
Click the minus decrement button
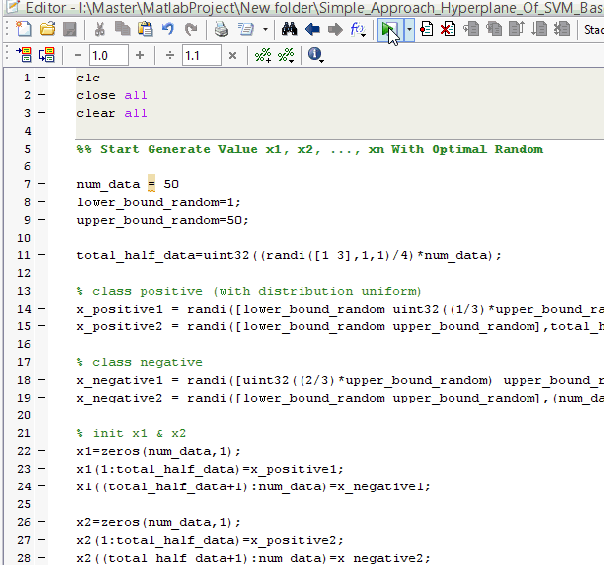pos(79,55)
